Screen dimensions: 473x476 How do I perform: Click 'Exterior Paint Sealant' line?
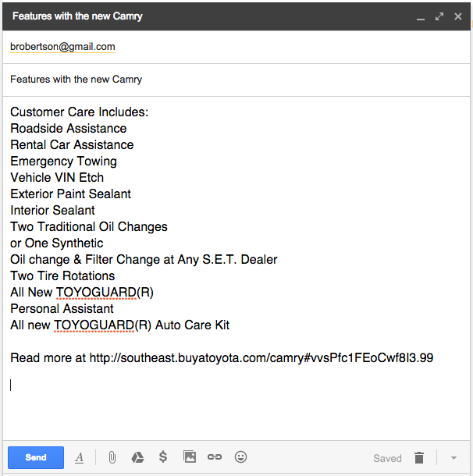(70, 194)
